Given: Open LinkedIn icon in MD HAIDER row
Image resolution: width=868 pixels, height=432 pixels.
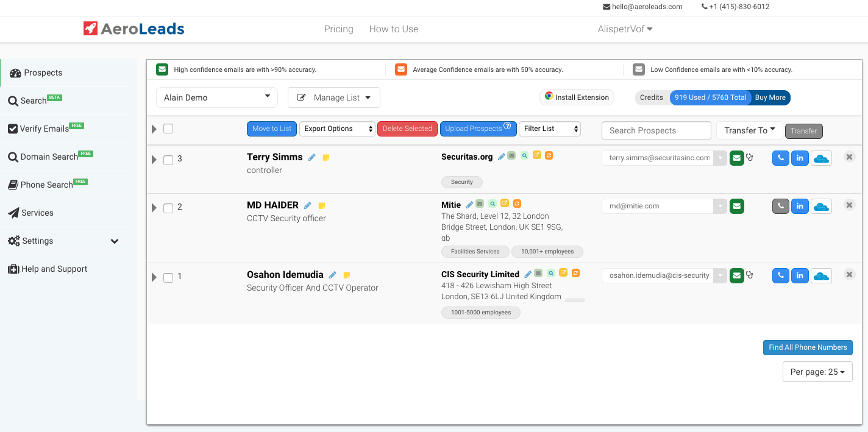Looking at the screenshot, I should click(800, 206).
